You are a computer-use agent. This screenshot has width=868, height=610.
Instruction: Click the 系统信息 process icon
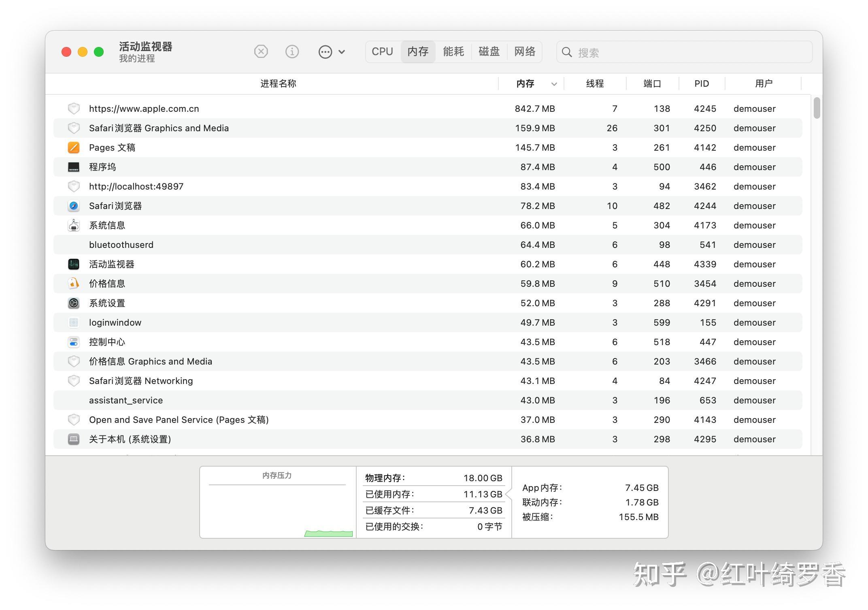point(73,225)
